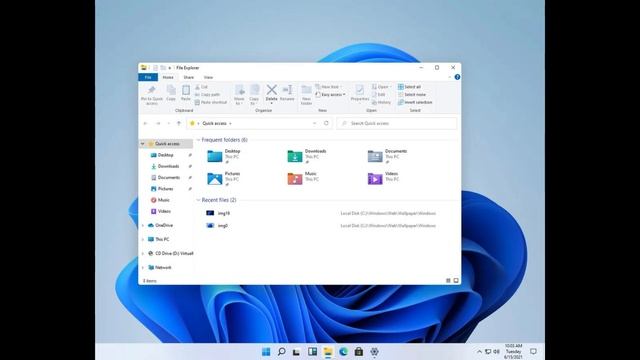This screenshot has width=640, height=360.
Task: Switch to large thumbnails view in status bar
Action: click(456, 281)
